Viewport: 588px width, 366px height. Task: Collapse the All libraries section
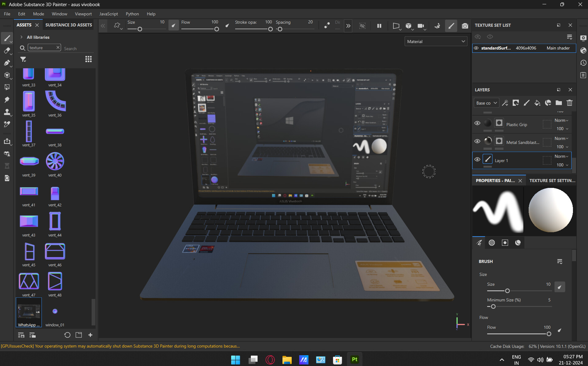[22, 37]
